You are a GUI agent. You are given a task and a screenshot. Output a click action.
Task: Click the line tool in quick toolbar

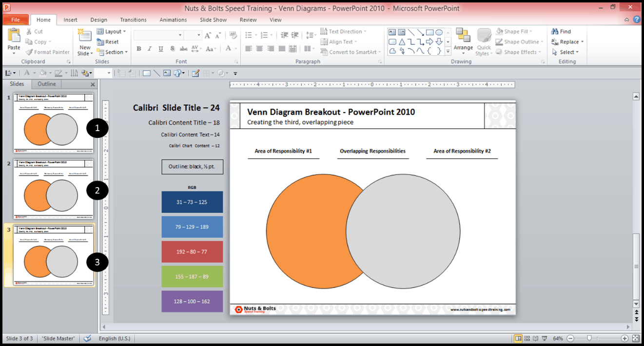click(x=156, y=73)
